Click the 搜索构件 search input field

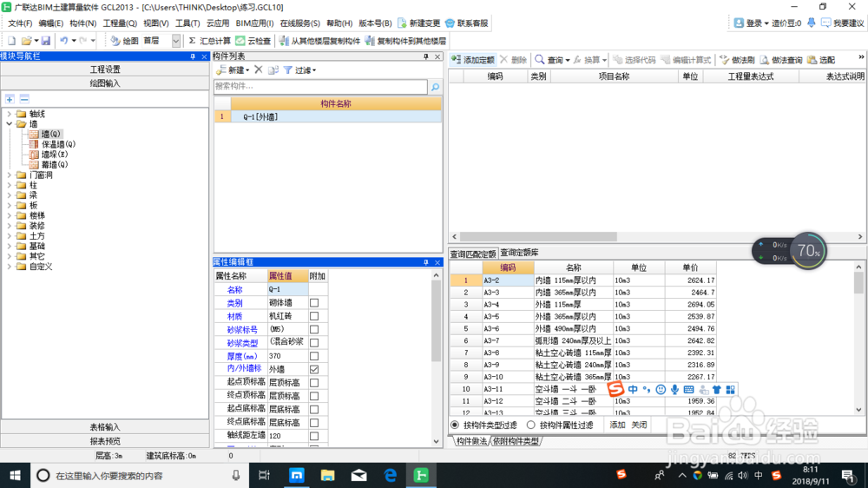[320, 87]
